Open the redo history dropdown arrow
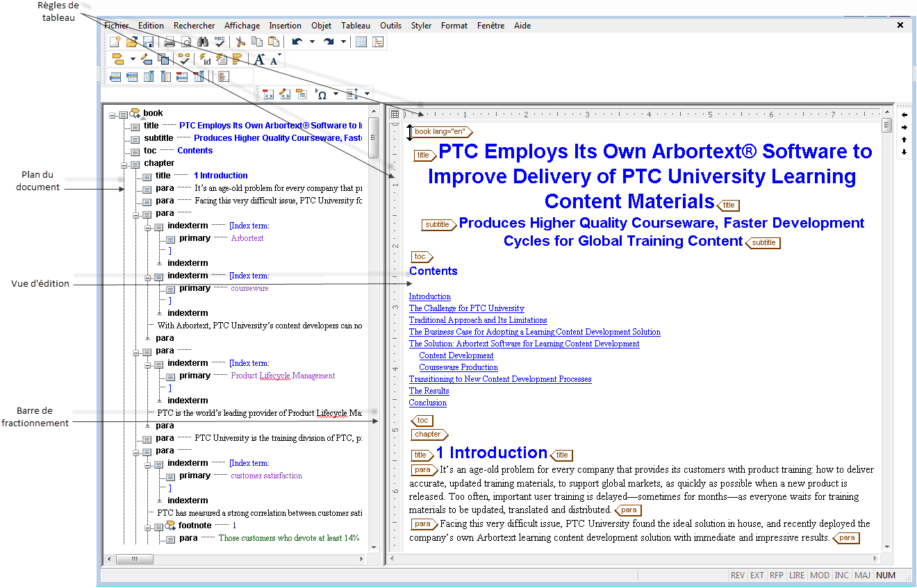Viewport: 917px width, 588px height. pos(343,42)
